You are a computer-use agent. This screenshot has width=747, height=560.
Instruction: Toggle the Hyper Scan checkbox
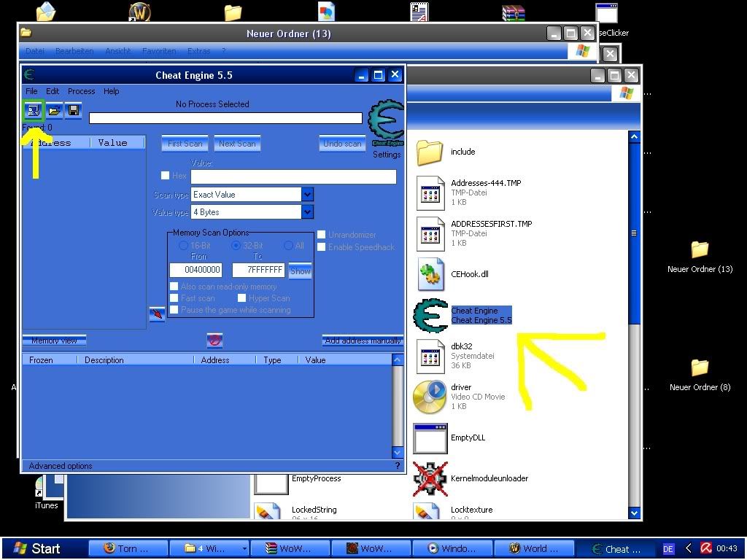[241, 298]
